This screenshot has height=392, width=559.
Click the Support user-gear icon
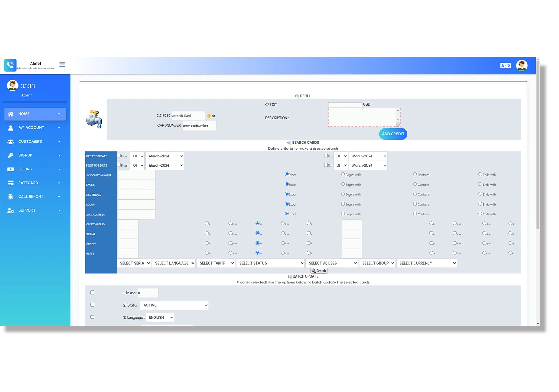click(x=10, y=210)
